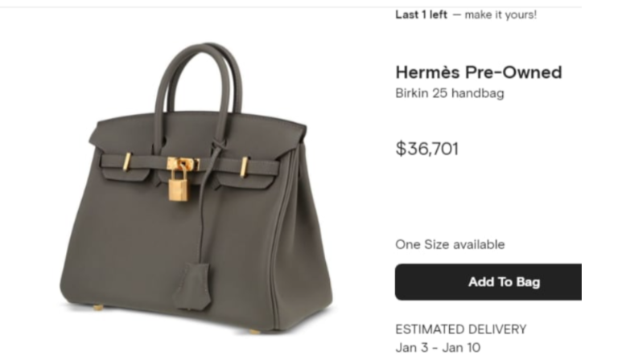Click the 'make it yours!' text
The height and width of the screenshot is (364, 626).
(500, 14)
